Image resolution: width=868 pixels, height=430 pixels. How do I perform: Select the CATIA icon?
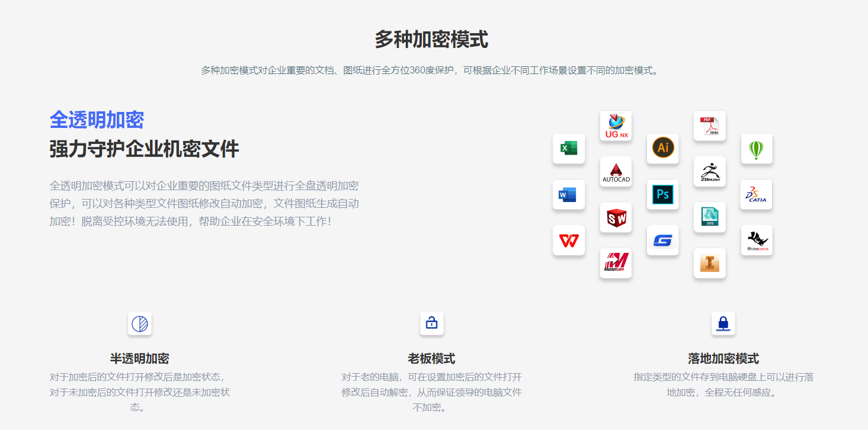pos(756,194)
